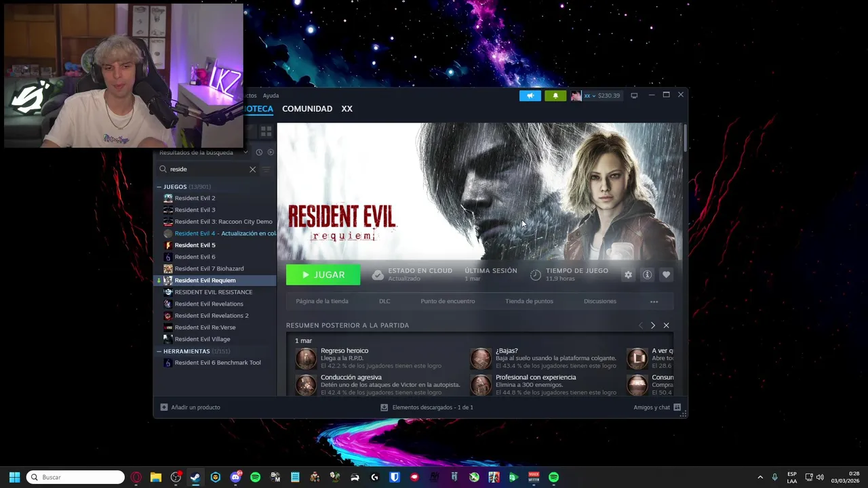Screen dimensions: 868x488
Task: Click the game page vertical scrollbar
Action: click(686, 138)
